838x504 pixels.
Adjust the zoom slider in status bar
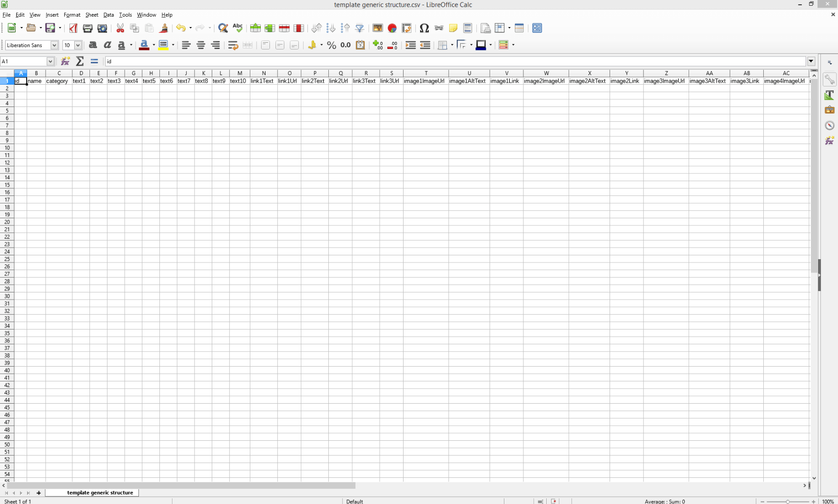[788, 502]
